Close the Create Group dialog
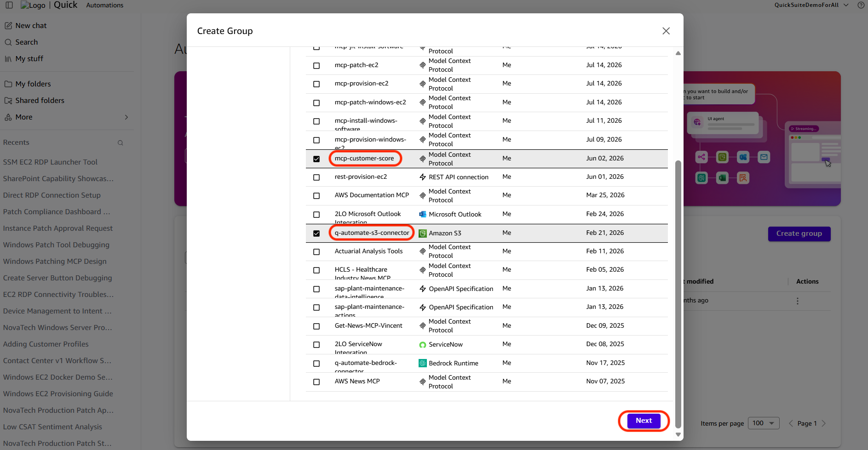Viewport: 868px width, 450px height. [x=666, y=31]
